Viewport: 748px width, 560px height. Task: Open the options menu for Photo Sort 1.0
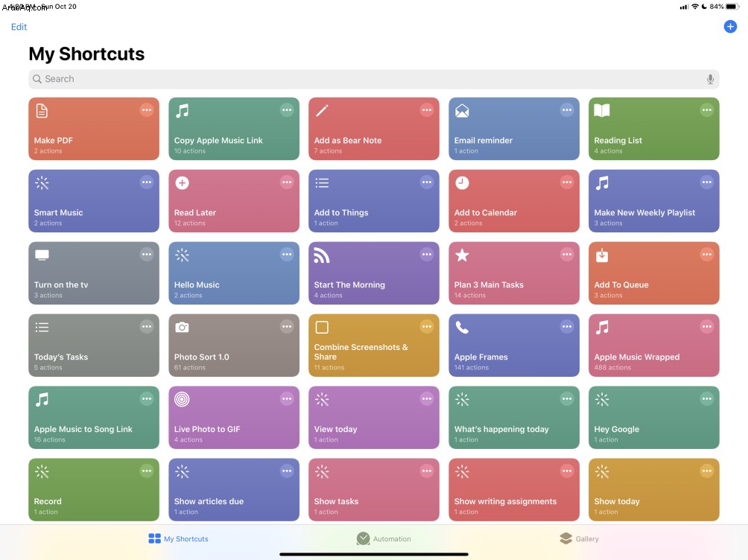(x=287, y=327)
